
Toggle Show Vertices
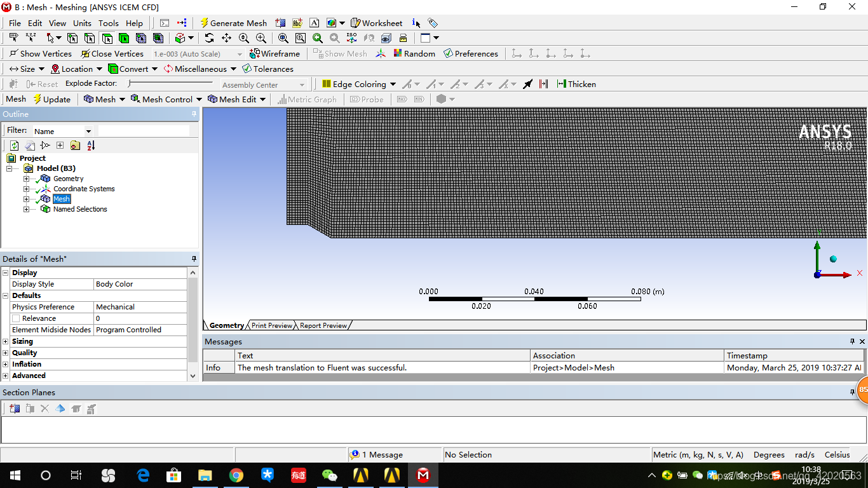click(x=41, y=53)
